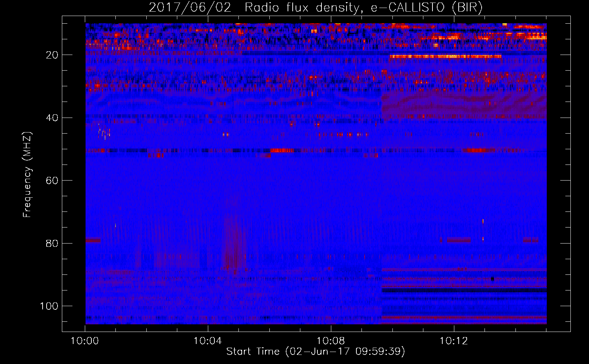The width and height of the screenshot is (589, 364).
Task: Click the 10:00 time tick label
Action: 85,341
